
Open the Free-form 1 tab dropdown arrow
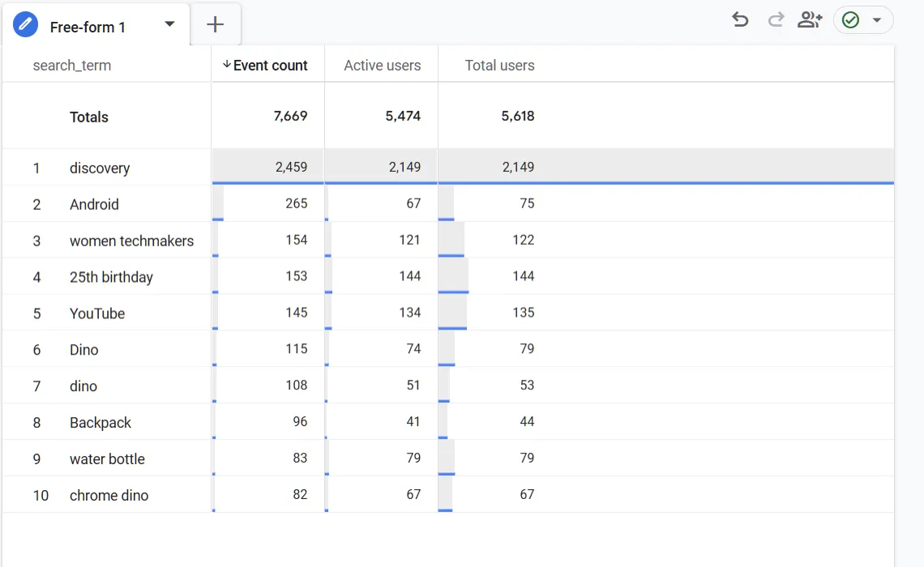click(x=169, y=24)
